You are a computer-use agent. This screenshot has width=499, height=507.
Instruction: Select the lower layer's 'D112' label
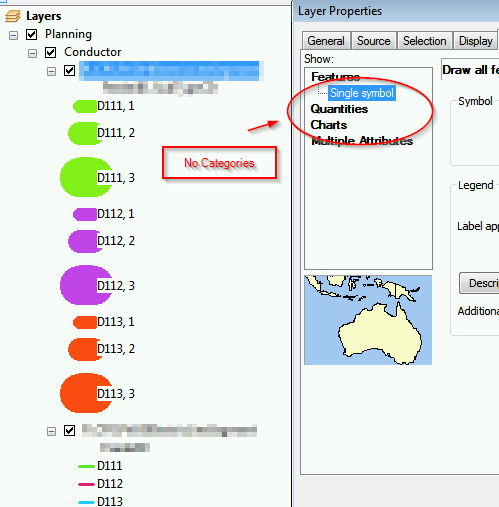click(110, 484)
